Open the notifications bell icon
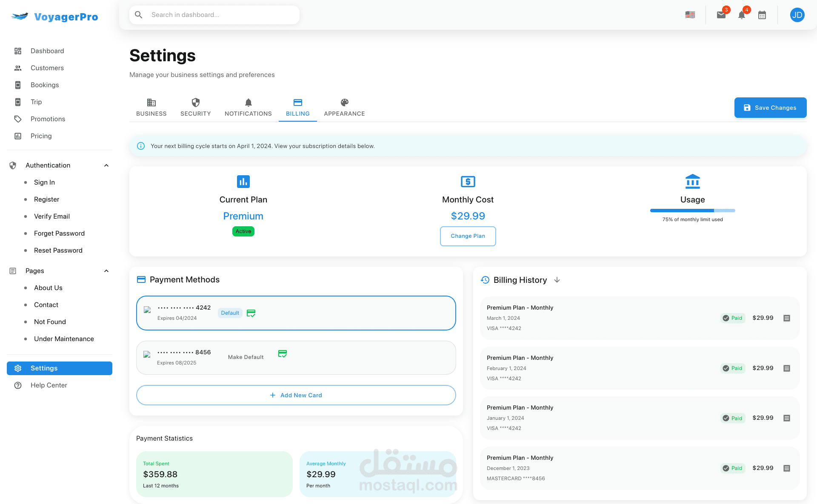Image resolution: width=817 pixels, height=504 pixels. point(741,15)
